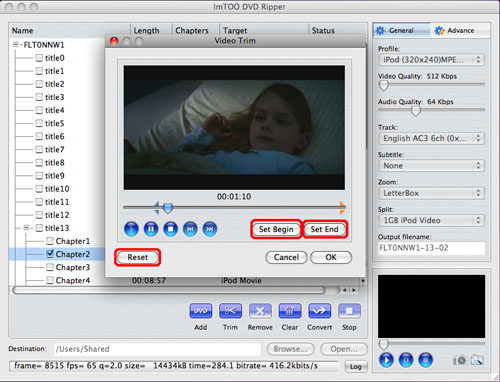The width and height of the screenshot is (500, 382).
Task: Select the title10 row
Action: click(57, 189)
